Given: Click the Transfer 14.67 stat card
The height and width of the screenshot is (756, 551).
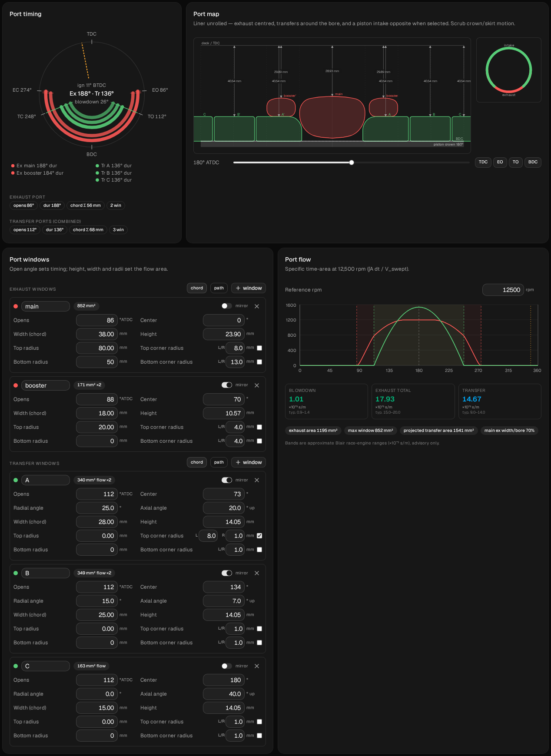Looking at the screenshot, I should 500,401.
